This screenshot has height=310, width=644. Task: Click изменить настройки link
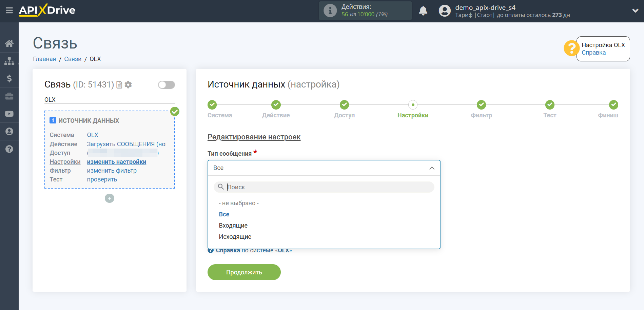117,162
